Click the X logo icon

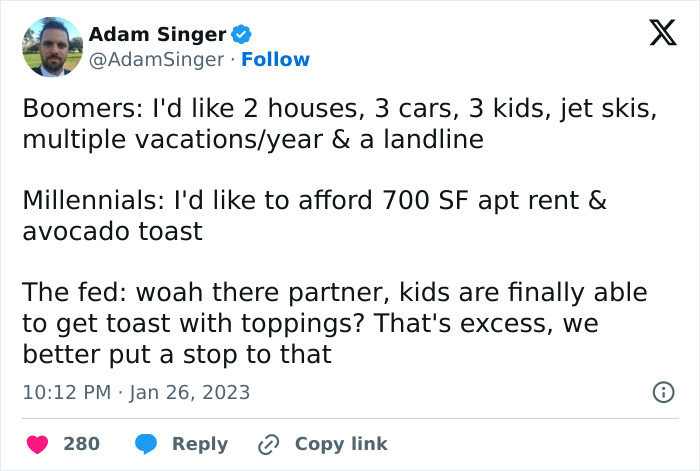[656, 36]
